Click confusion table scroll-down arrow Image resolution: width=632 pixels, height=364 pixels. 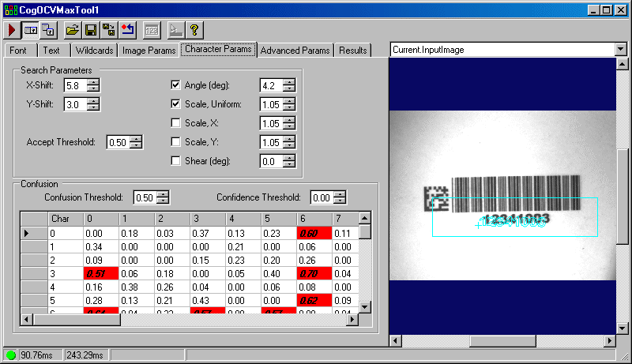tap(365, 307)
